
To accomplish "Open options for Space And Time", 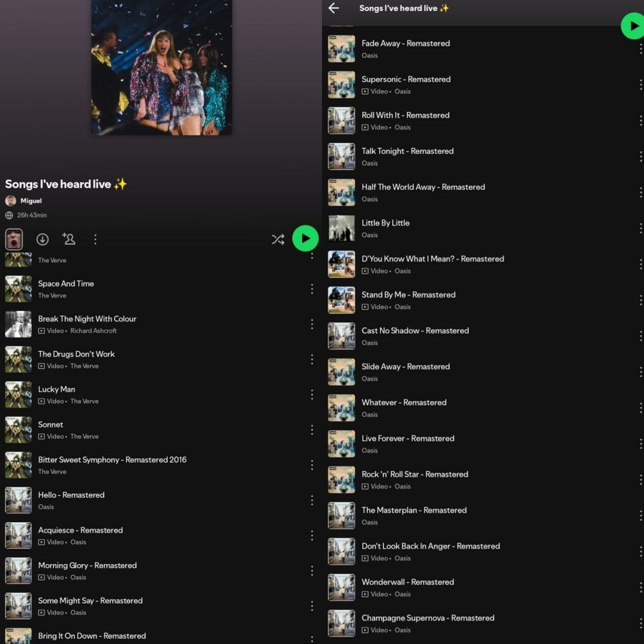I will 312,289.
